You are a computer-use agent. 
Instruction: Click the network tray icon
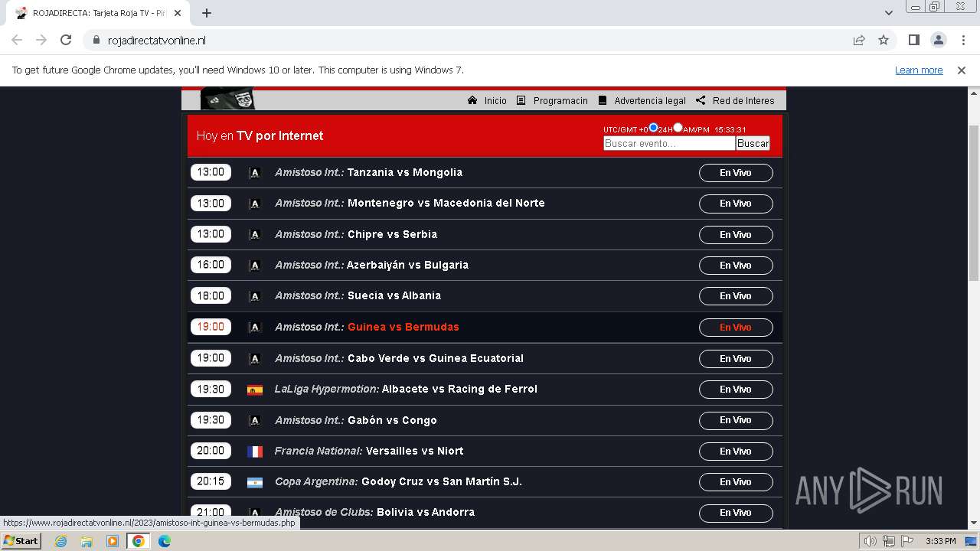pos(889,541)
